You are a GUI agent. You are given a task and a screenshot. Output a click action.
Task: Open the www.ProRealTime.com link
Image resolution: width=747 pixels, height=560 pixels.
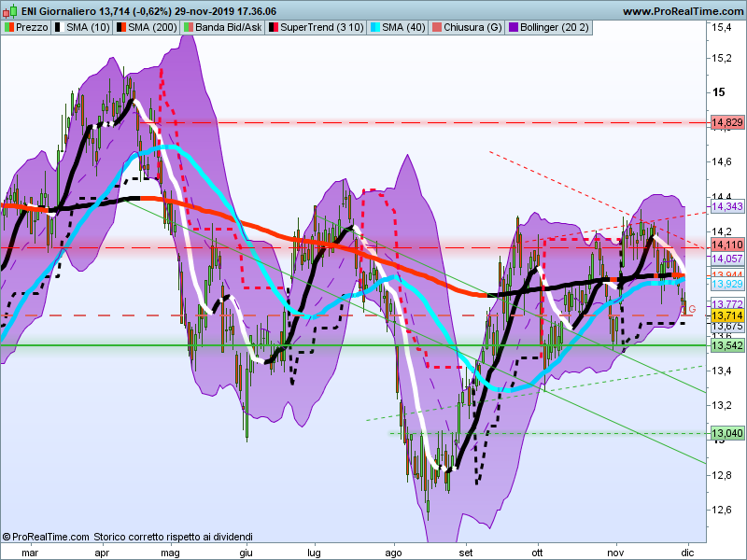click(683, 11)
